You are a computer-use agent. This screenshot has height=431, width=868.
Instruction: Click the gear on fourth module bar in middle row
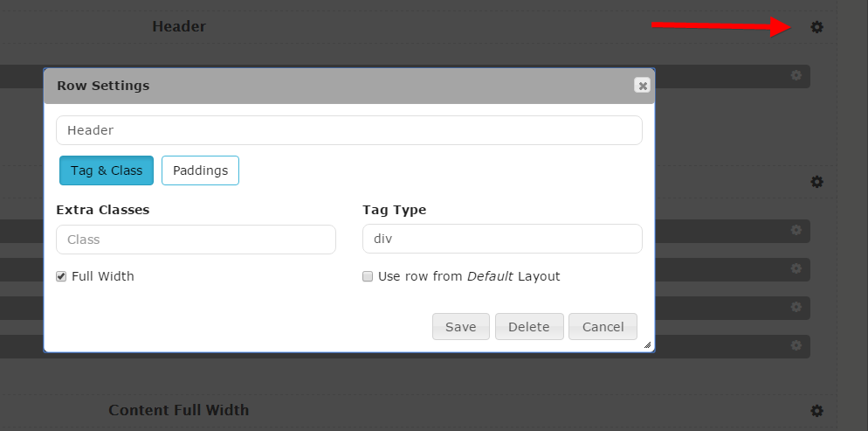(796, 345)
